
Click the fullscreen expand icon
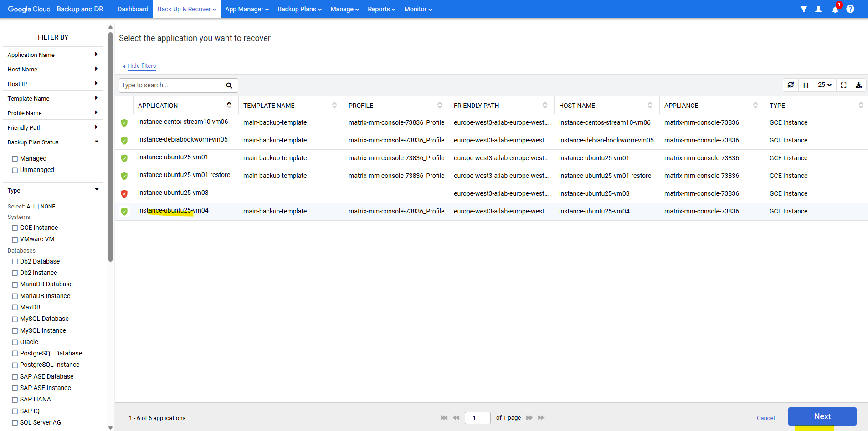point(843,85)
